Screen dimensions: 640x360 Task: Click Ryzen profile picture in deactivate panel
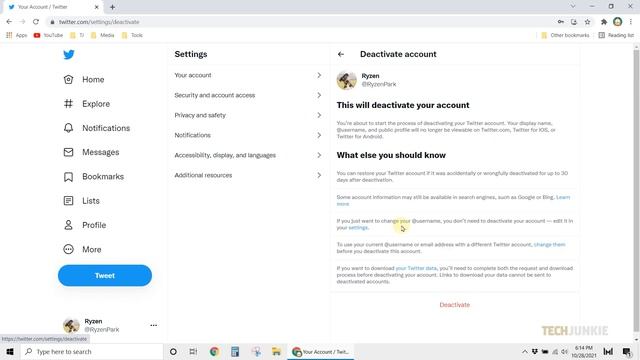click(x=347, y=80)
